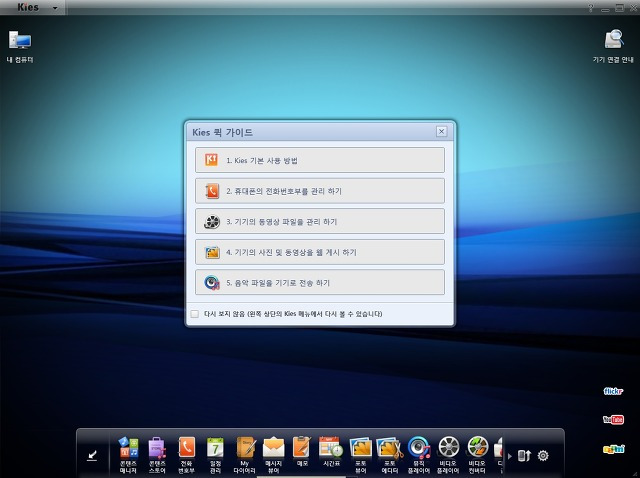Launch the Music Player dock icon

[x=419, y=455]
